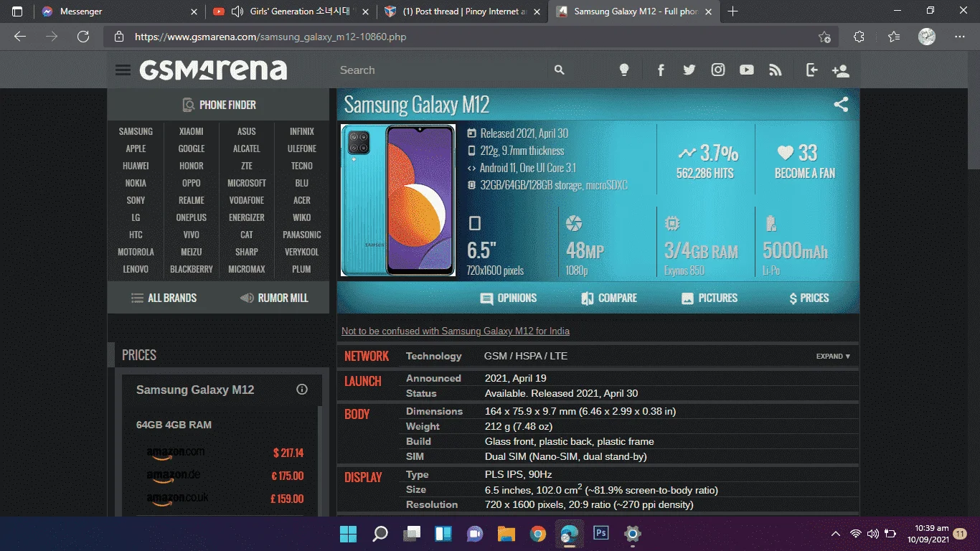Open Settings gear in taskbar
980x551 pixels.
632,534
